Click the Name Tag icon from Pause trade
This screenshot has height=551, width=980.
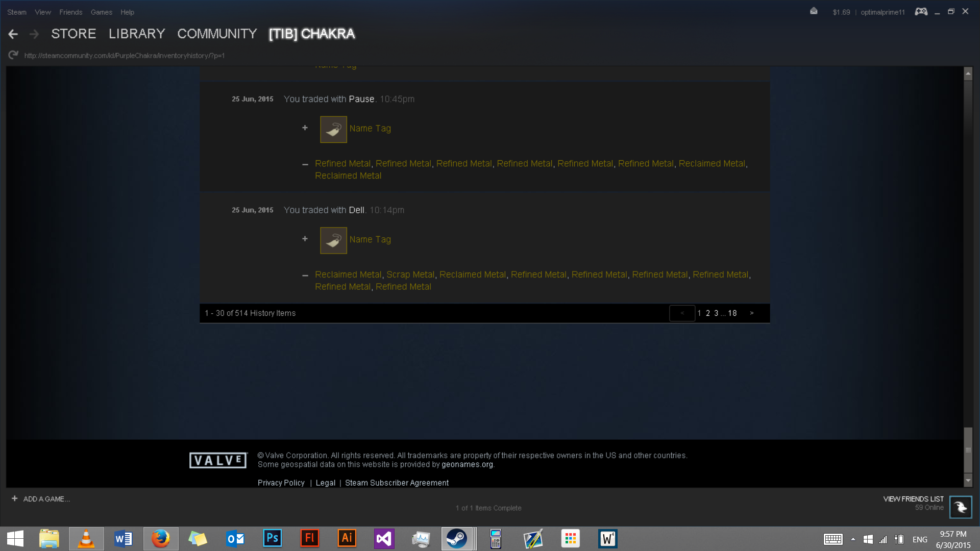333,129
